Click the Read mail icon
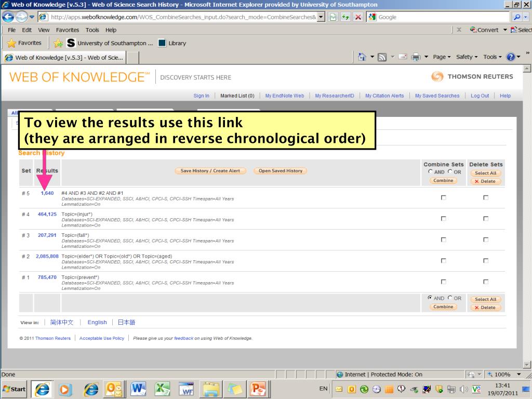Viewport: 532px width, 399px height. pyautogui.click(x=403, y=57)
